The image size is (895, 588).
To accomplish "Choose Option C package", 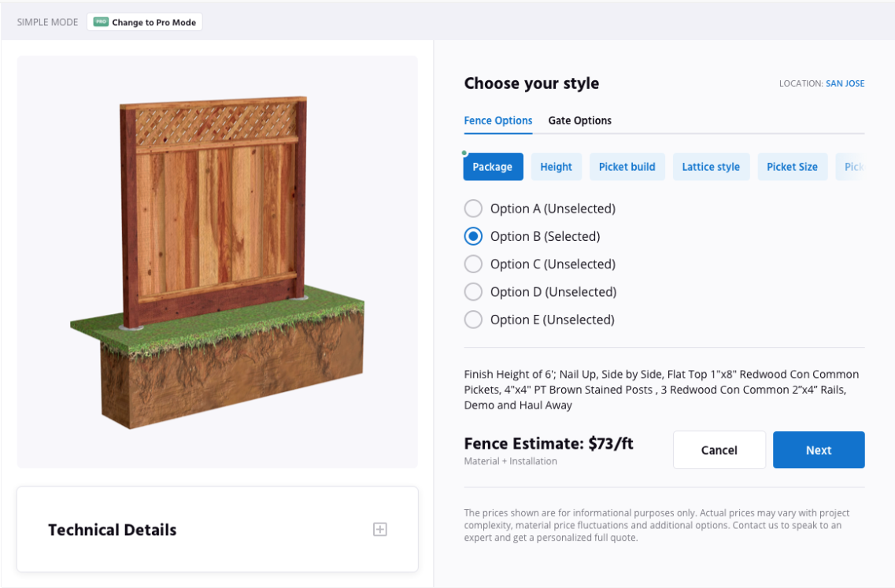I will click(x=473, y=264).
